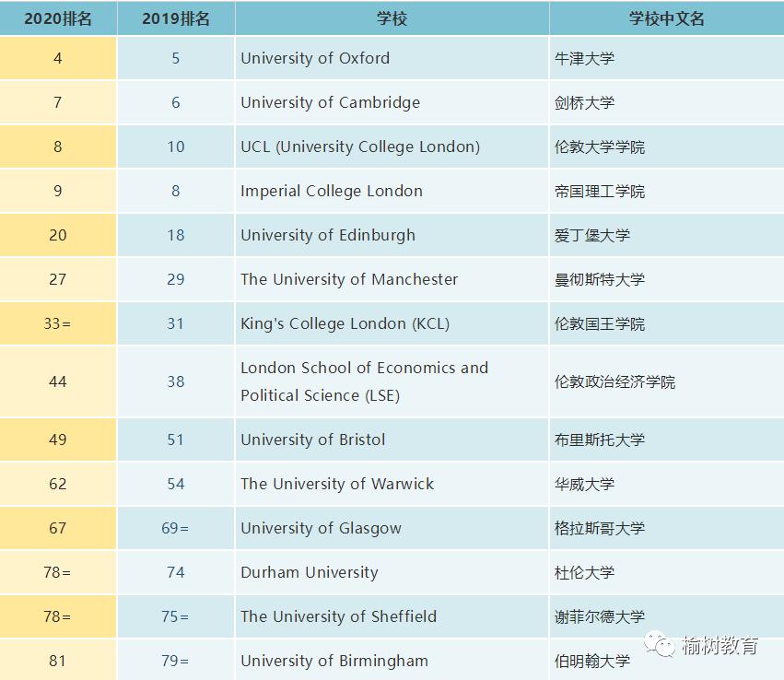Select the University of Oxford cell
The image size is (784, 680).
(x=392, y=58)
